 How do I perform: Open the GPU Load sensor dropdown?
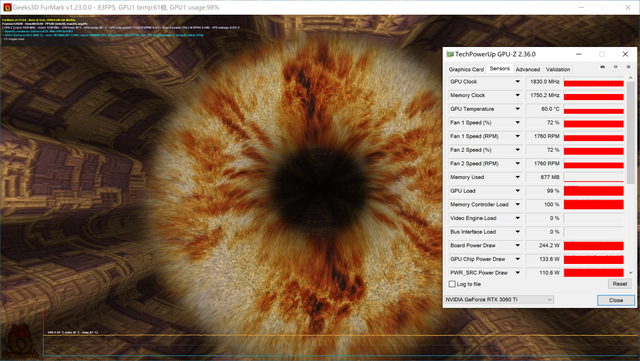(x=518, y=191)
